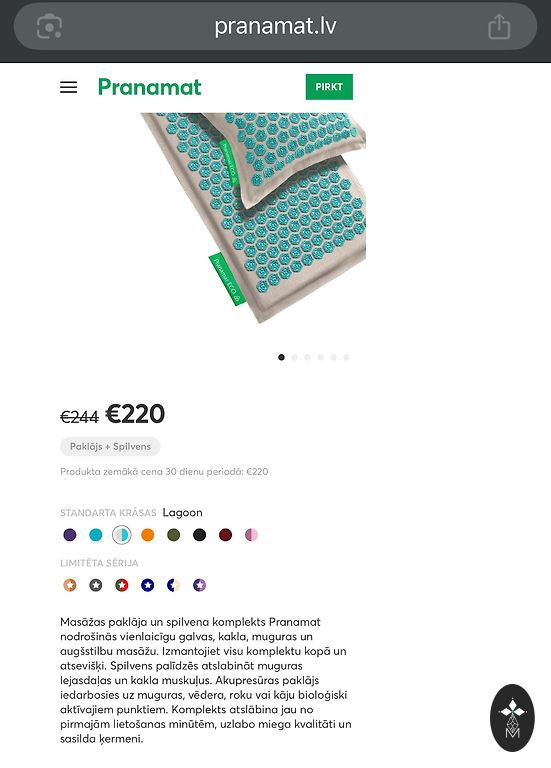Viewport: 551px width, 768px height.
Task: Tap the browser share icon
Action: click(x=499, y=26)
